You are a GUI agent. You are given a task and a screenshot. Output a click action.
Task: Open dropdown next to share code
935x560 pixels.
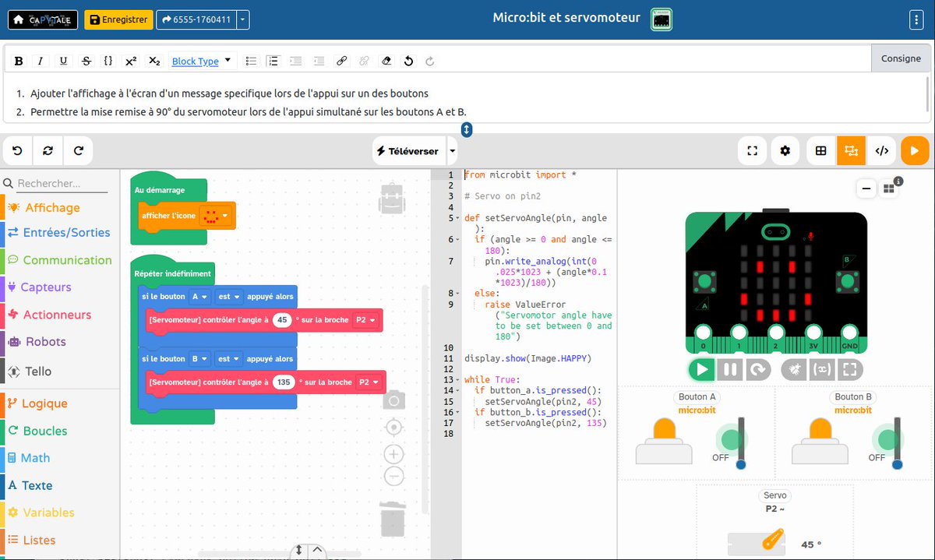click(243, 19)
